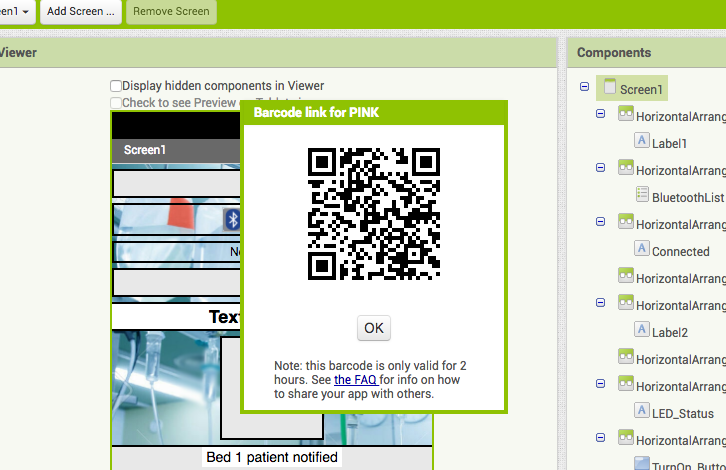Image resolution: width=726 pixels, height=470 pixels.
Task: Select the 'Label1' name in Components tree
Action: [669, 144]
